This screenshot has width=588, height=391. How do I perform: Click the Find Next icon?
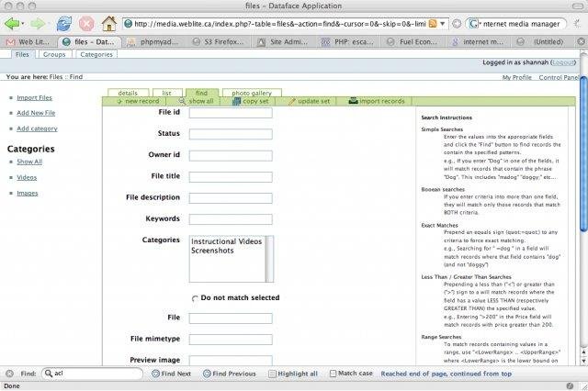[155, 374]
